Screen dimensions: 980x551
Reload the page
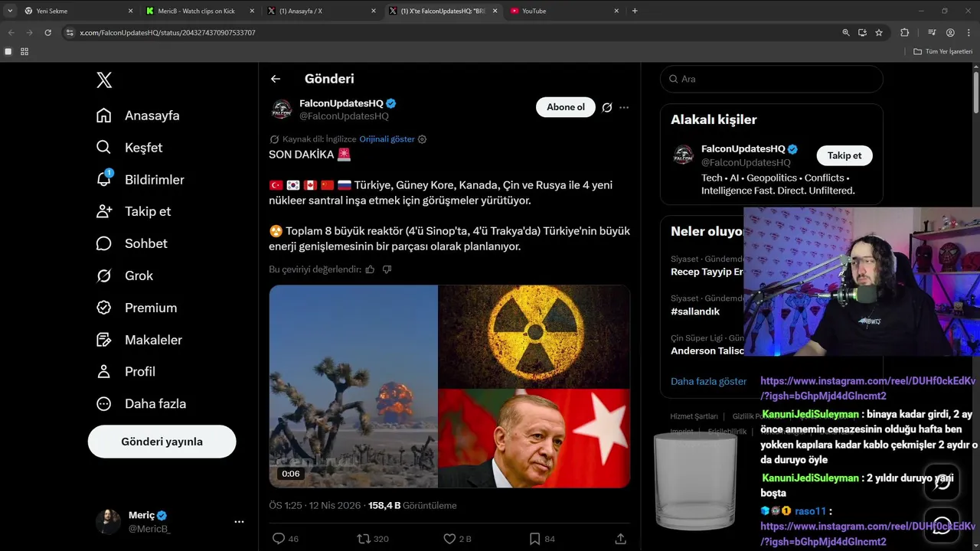coord(47,33)
